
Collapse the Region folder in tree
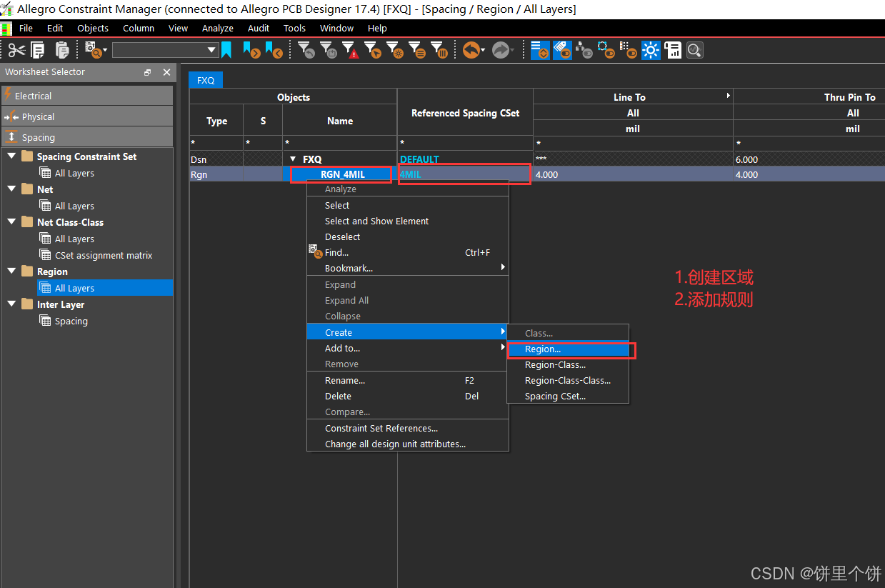click(x=11, y=271)
